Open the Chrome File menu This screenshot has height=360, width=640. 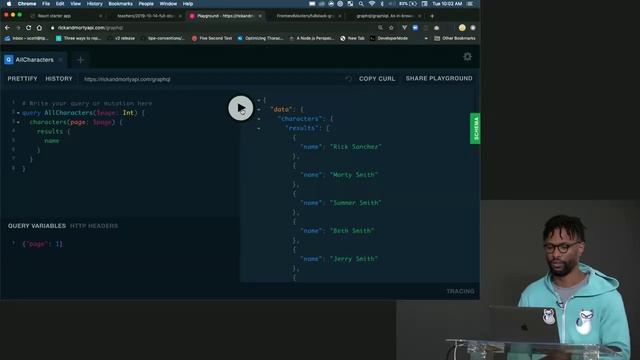[46, 4]
